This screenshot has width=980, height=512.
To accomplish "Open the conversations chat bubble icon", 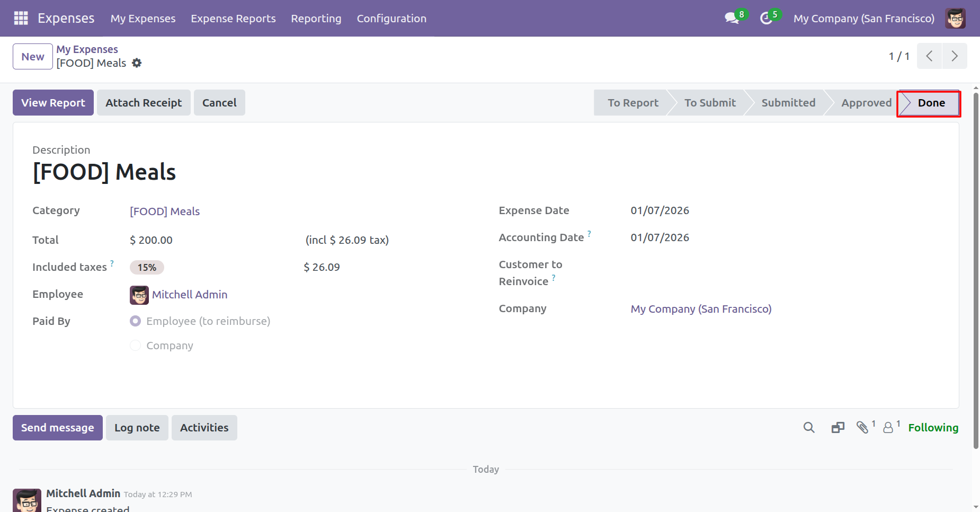I will pos(732,18).
